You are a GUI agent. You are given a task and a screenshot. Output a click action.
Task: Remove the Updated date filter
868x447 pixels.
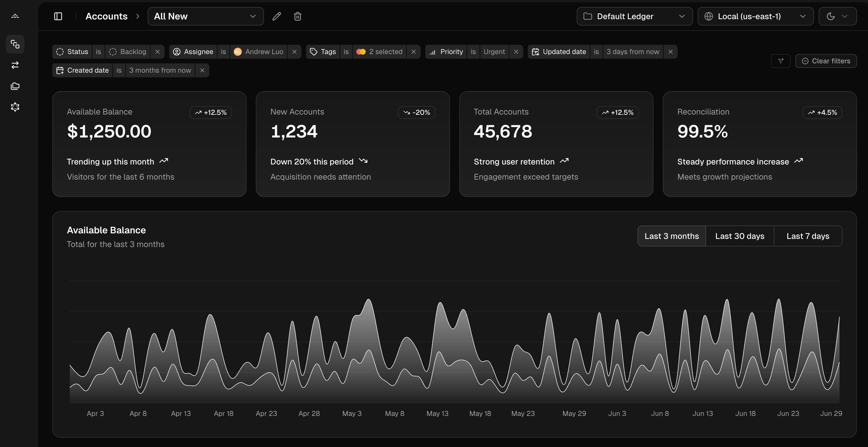(671, 51)
